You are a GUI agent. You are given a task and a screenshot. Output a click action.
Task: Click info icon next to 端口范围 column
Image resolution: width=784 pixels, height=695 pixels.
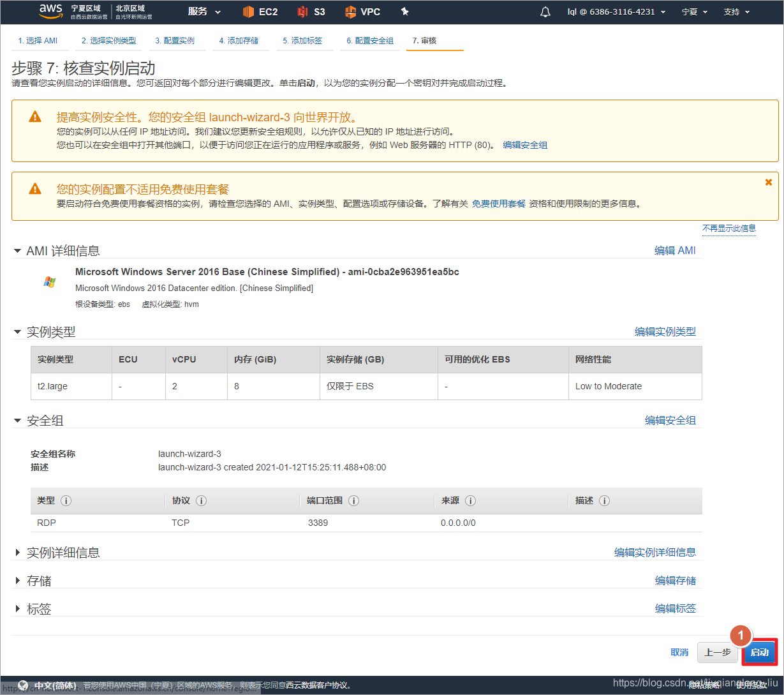point(353,501)
